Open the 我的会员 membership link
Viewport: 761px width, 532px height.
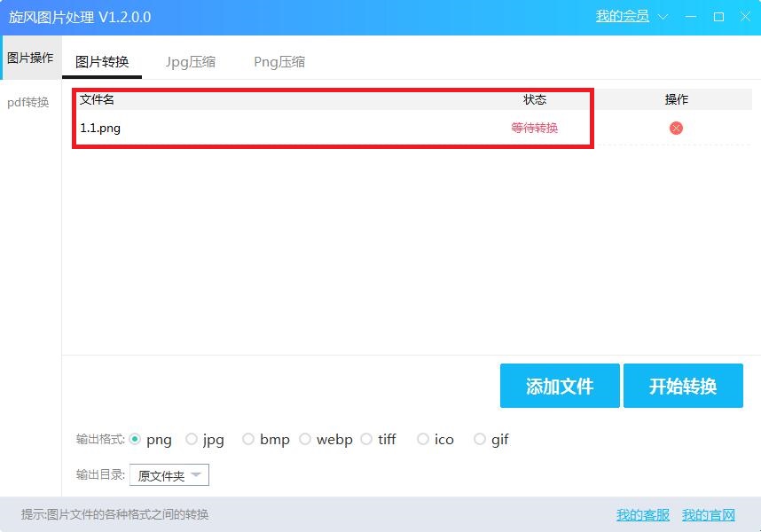click(x=622, y=17)
